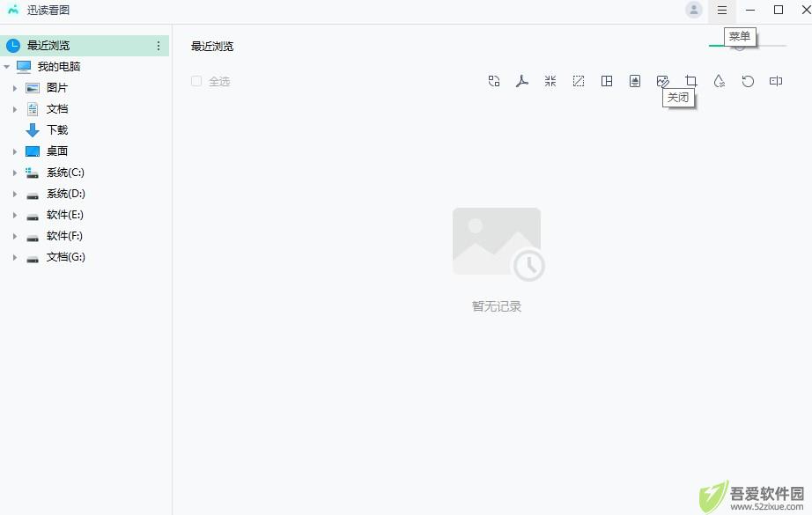Open the user account avatar
Image resolution: width=812 pixels, height=515 pixels.
[694, 10]
